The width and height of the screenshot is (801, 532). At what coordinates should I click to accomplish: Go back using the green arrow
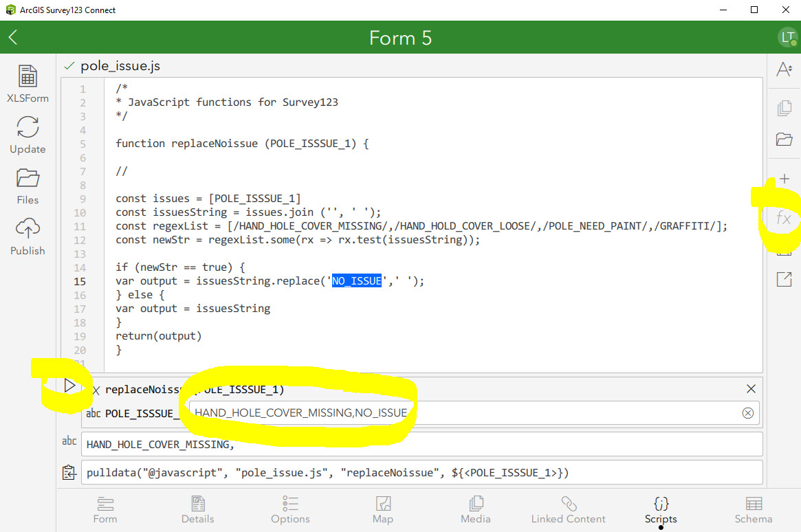[12, 37]
